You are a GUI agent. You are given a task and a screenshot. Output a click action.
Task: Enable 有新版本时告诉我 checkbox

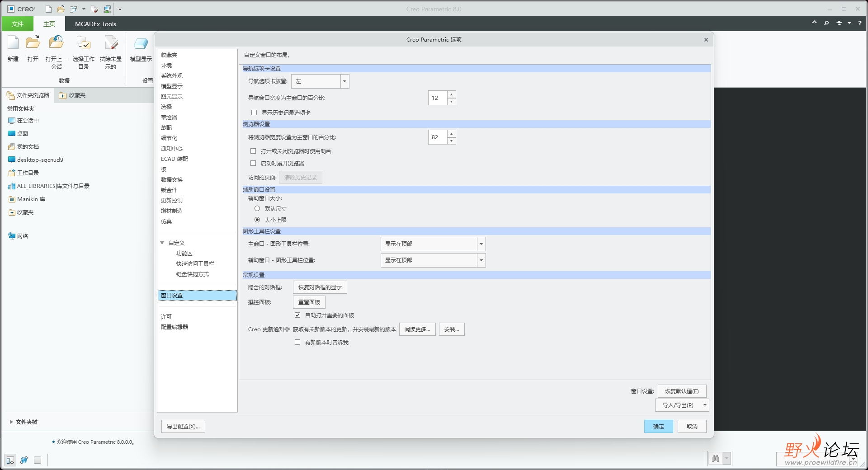point(297,343)
